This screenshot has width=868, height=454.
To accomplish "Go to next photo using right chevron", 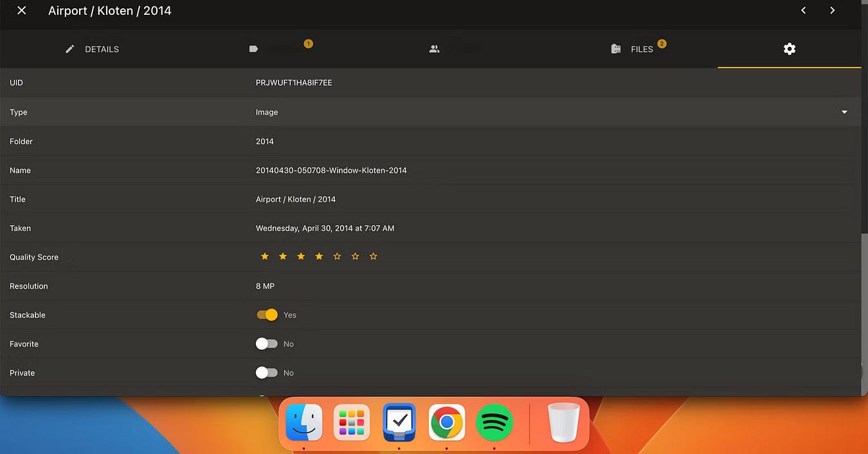I will point(833,10).
